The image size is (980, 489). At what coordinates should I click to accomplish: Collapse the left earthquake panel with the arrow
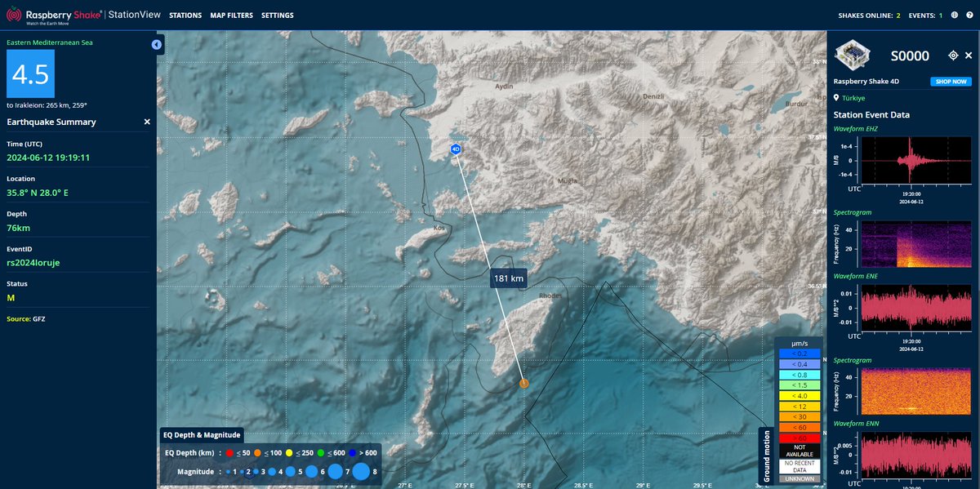click(x=157, y=44)
